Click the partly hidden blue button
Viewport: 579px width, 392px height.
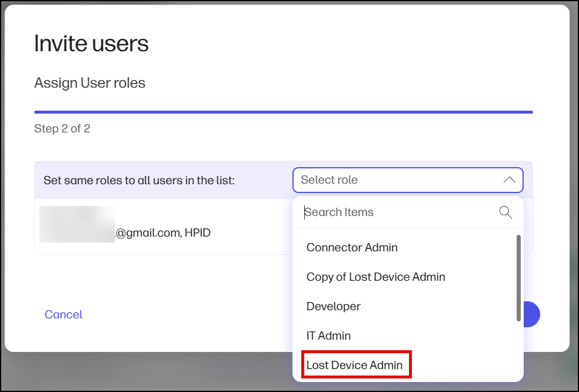(532, 314)
